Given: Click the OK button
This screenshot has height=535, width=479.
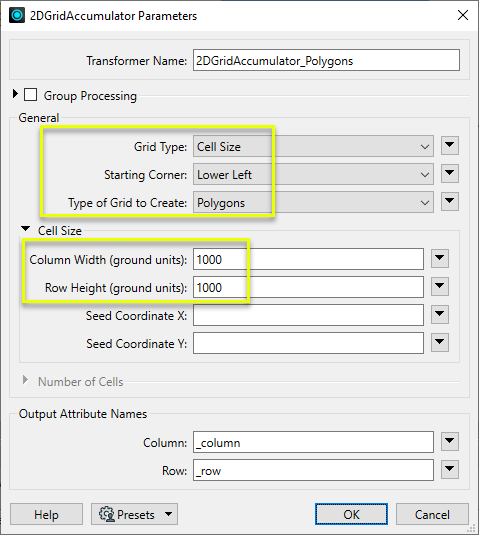Looking at the screenshot, I should click(x=351, y=514).
